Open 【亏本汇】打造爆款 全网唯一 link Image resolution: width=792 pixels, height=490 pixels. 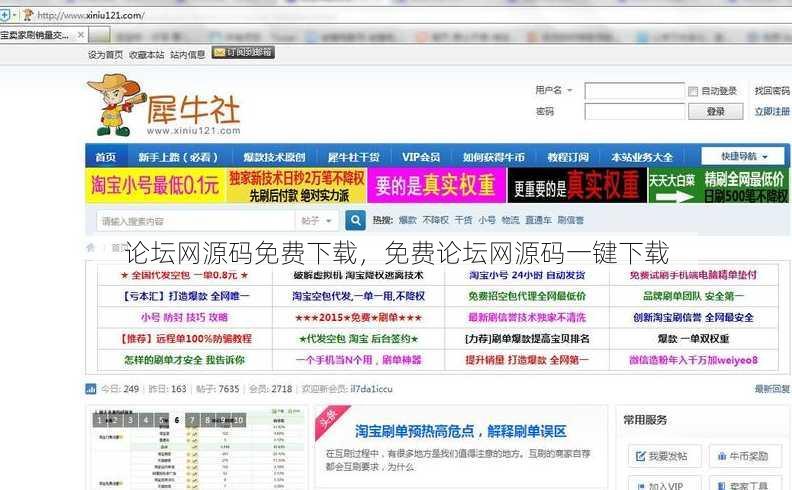click(x=184, y=296)
